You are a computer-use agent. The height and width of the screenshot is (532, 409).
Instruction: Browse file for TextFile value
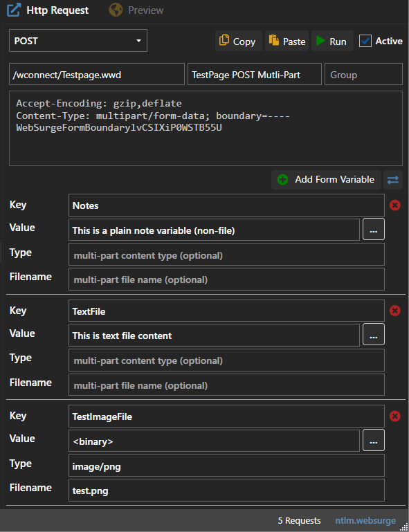click(374, 335)
